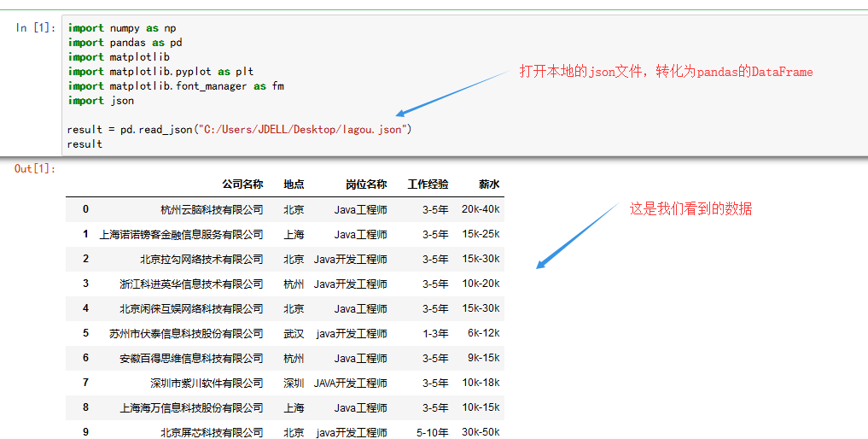Click the company cell 杭州云脑科技有限公司
The width and height of the screenshot is (868, 439).
pyautogui.click(x=212, y=209)
